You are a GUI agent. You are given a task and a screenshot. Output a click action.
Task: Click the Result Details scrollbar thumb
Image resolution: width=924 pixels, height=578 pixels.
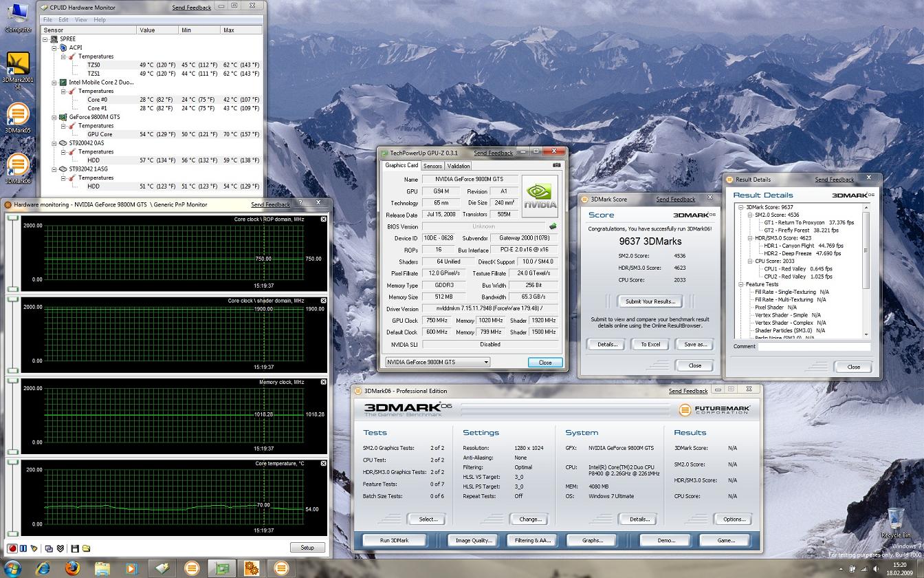[x=866, y=250]
